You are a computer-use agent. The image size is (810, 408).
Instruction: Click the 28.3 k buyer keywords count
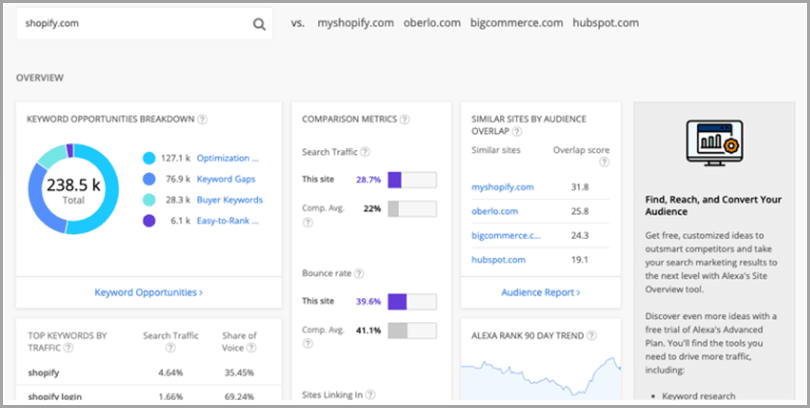[178, 200]
